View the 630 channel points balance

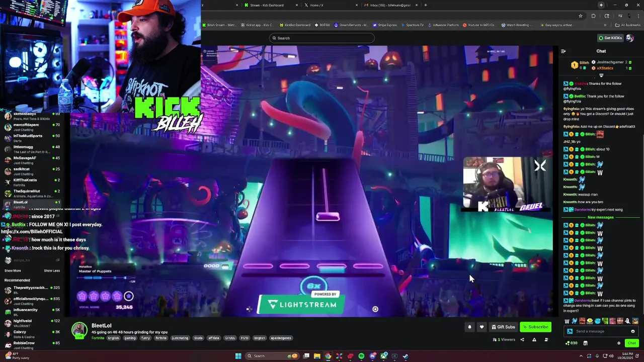pos(572,343)
